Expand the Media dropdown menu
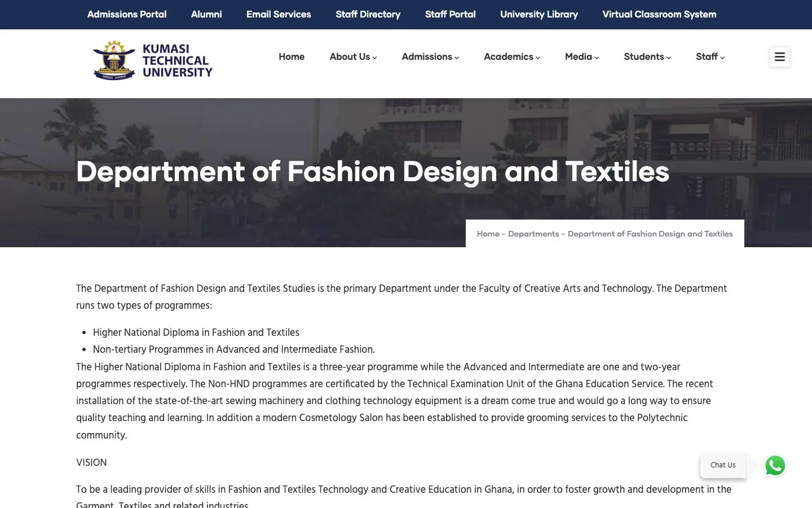Screen dimensions: 812x508 pos(582,56)
